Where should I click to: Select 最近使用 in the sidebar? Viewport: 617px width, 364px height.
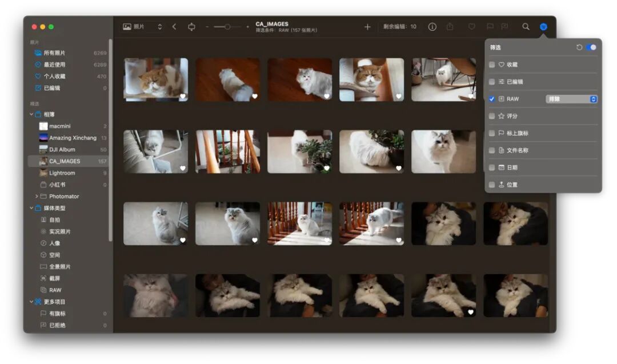68,65
